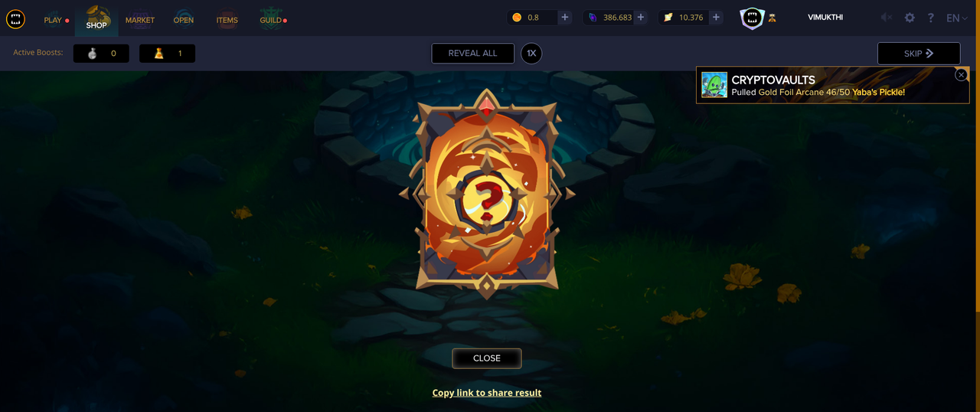Toggle the 1X reveal speed
This screenshot has width=980, height=412.
pyautogui.click(x=531, y=54)
